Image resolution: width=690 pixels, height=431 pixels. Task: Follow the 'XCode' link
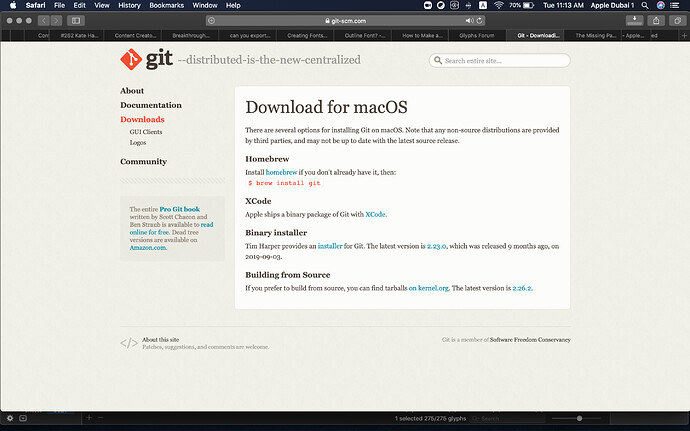375,214
